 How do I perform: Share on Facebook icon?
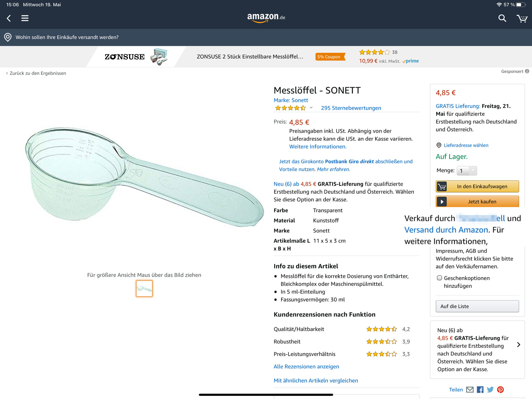point(480,390)
